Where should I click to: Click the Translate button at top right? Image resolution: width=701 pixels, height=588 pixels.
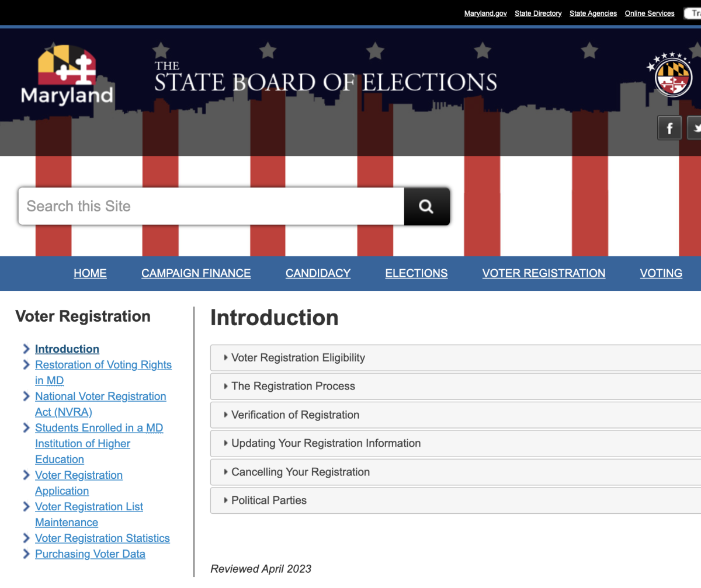coord(692,13)
